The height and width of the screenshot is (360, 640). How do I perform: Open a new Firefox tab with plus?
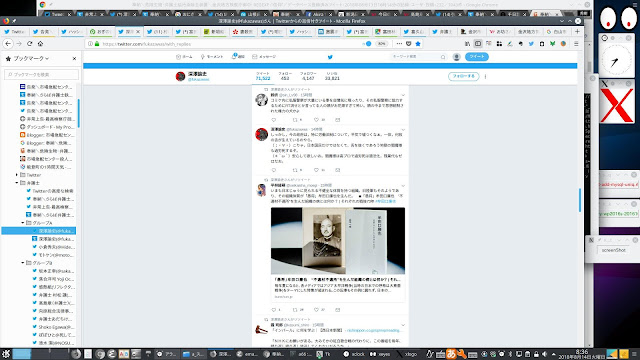coord(577,31)
